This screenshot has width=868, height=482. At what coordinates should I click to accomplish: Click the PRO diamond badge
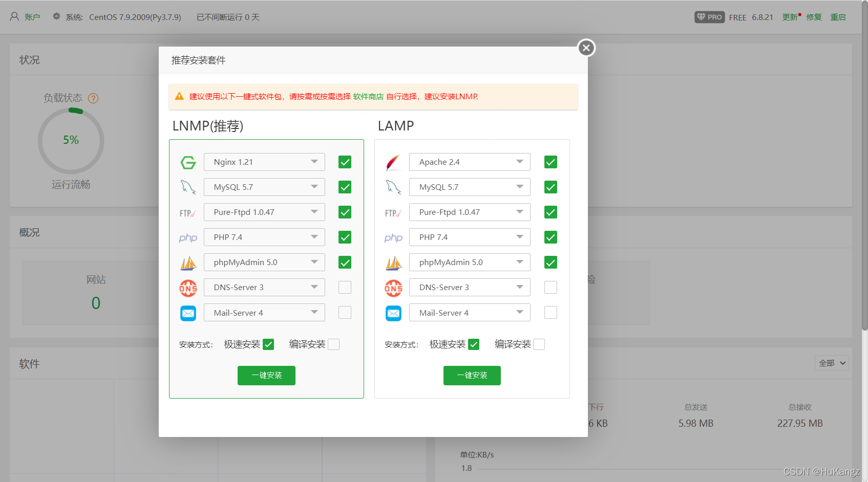709,17
